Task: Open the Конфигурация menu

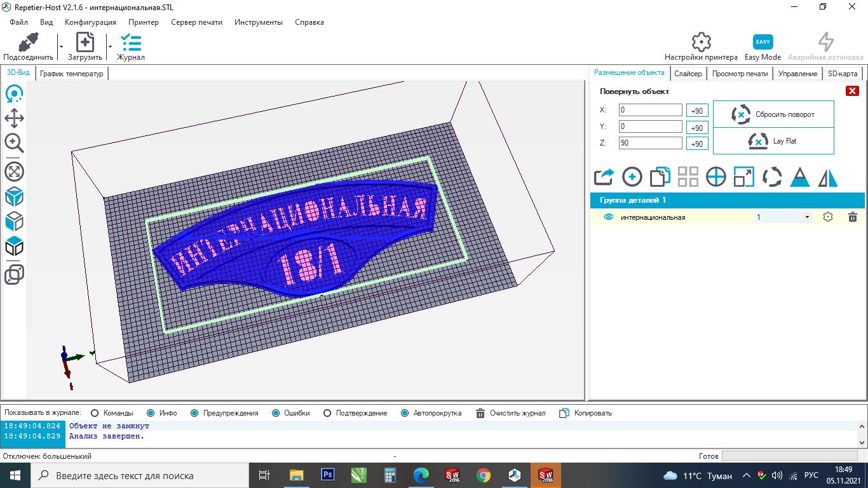Action: [90, 22]
